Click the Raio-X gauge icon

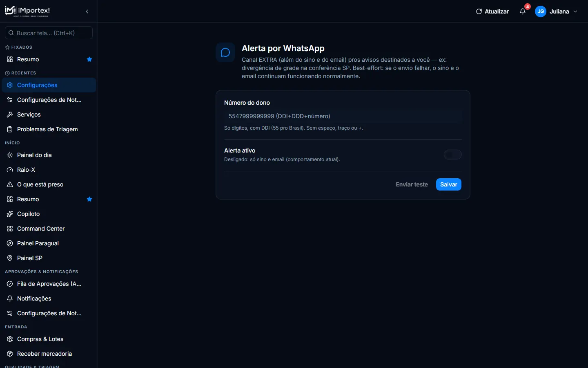tap(10, 170)
